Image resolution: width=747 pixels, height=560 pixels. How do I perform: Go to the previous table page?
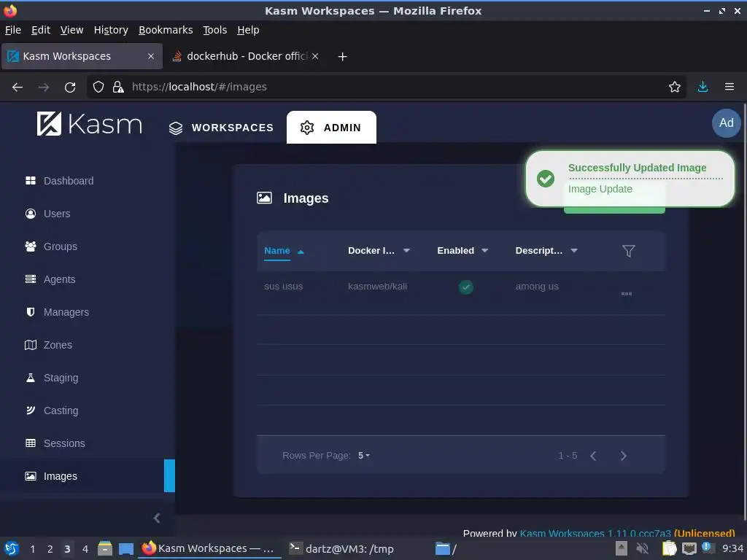pyautogui.click(x=593, y=456)
